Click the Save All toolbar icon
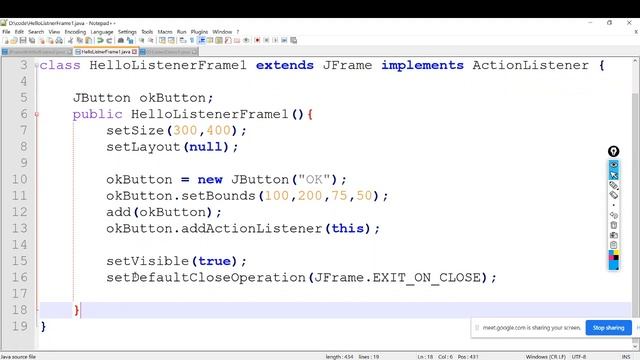640x360 pixels. pyautogui.click(x=32, y=40)
